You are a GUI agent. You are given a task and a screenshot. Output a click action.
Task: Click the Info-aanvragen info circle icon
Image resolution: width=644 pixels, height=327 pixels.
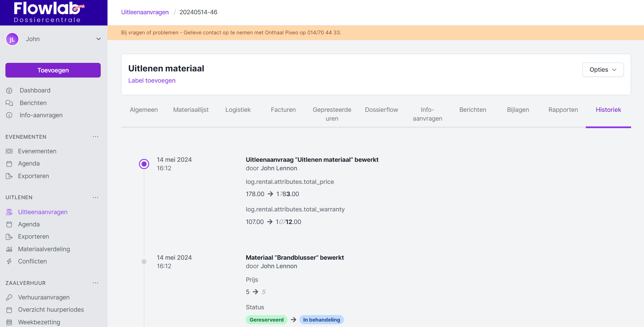point(9,115)
